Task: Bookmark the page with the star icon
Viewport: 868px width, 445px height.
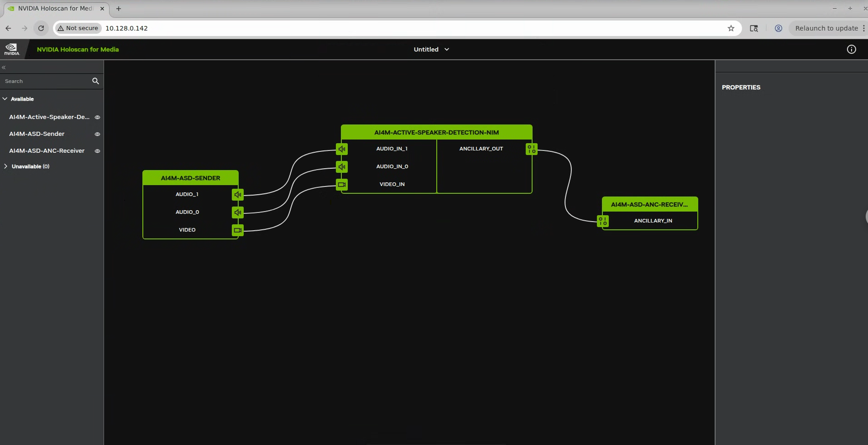Action: click(731, 28)
